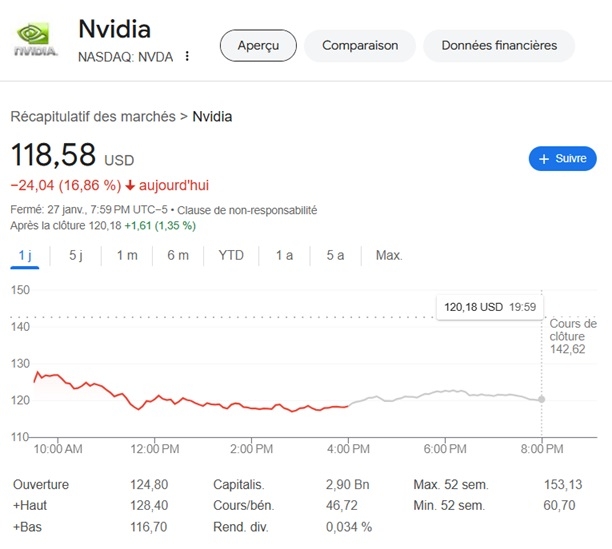Click the red intraday price line
612x549 pixels.
tap(200, 401)
